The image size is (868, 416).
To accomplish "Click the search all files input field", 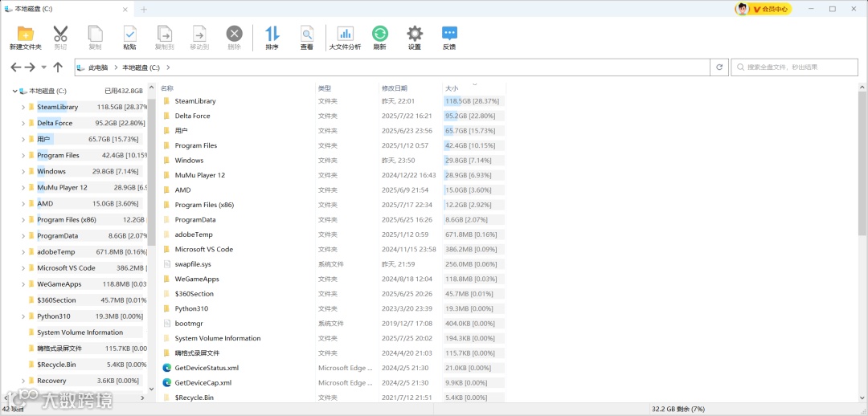I will click(794, 67).
